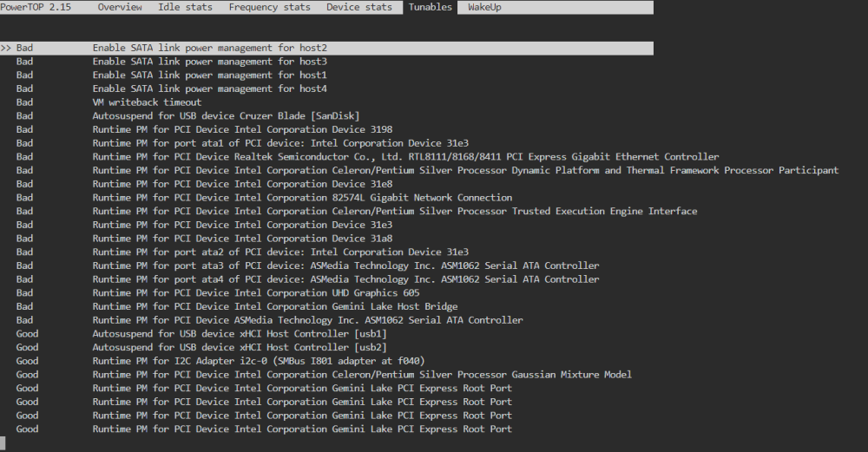Select the Gaussian Mixture Model row
Image resolution: width=868 pixels, height=452 pixels.
pos(324,375)
